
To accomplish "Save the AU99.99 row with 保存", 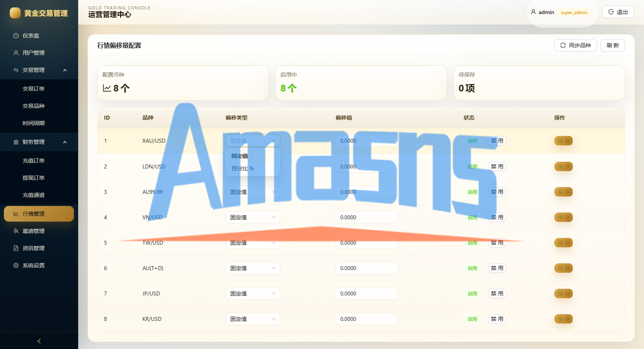I will pyautogui.click(x=563, y=192).
